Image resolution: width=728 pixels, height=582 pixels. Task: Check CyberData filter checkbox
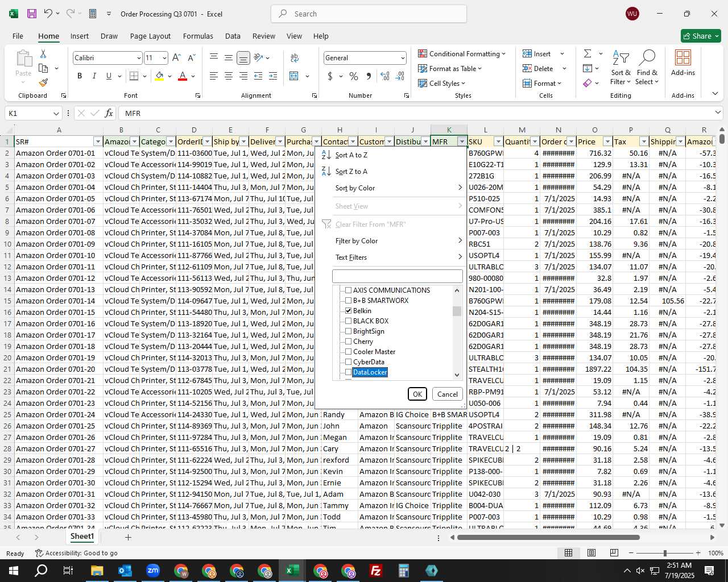pos(349,361)
